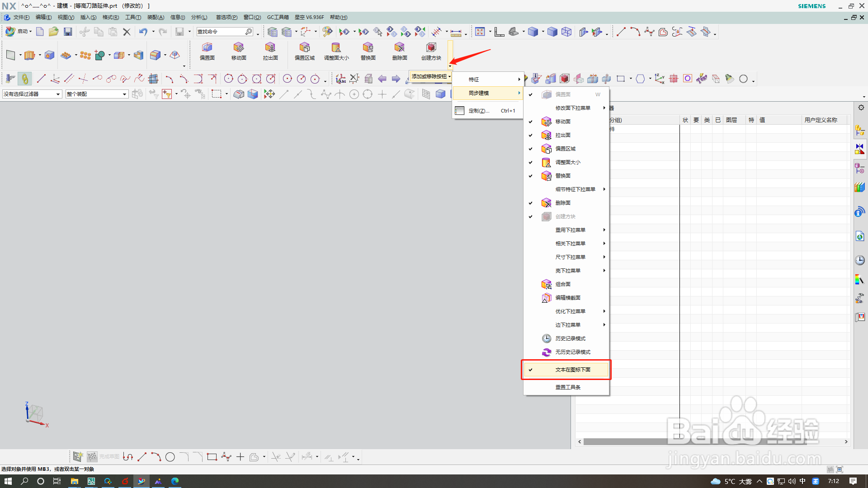Select the 删除面 (Delete Face) icon
Viewport: 868px width, 488px height.
(x=400, y=48)
